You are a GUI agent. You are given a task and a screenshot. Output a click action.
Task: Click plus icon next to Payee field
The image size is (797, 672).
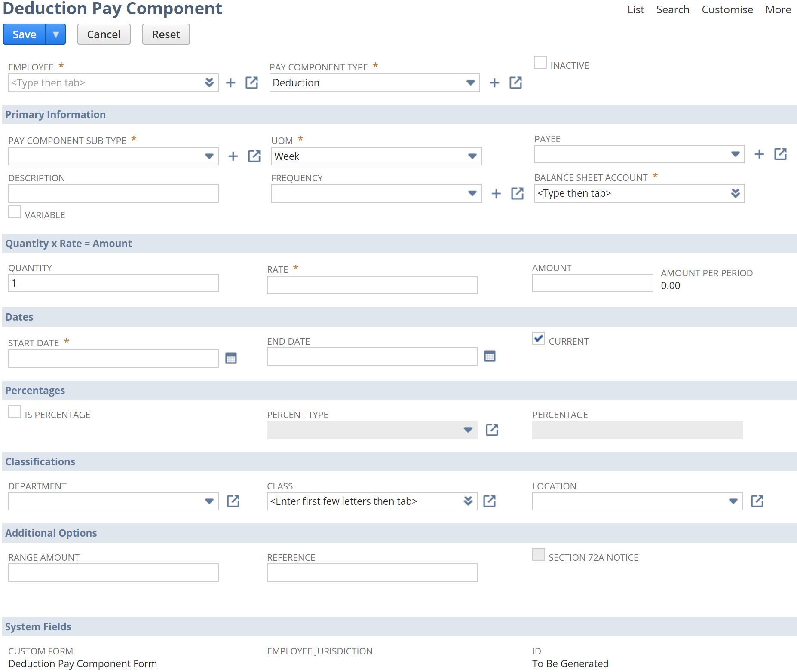758,153
